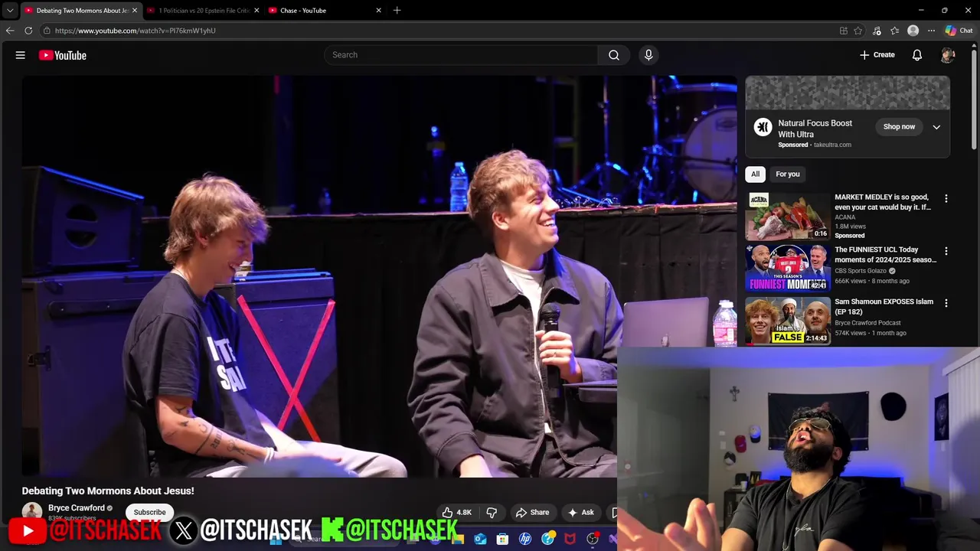Open the YouTube notifications bell
Image resolution: width=980 pixels, height=551 pixels.
[917, 55]
